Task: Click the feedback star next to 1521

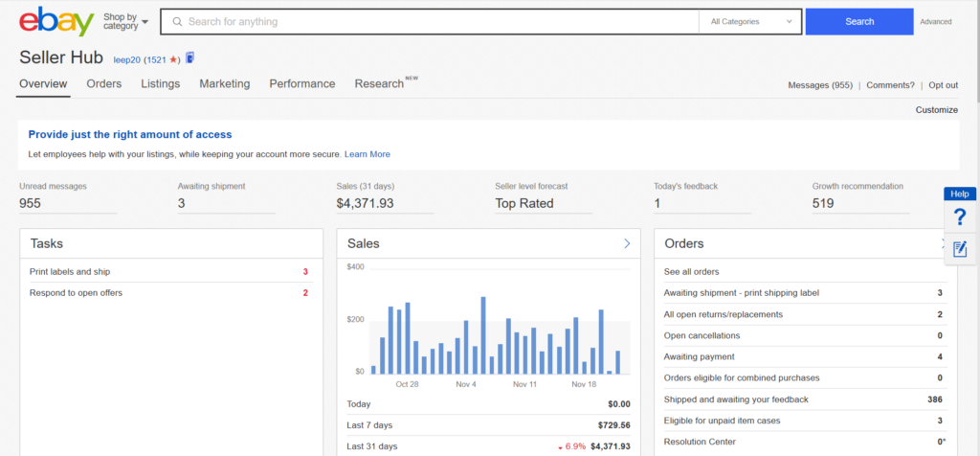Action: tap(173, 59)
